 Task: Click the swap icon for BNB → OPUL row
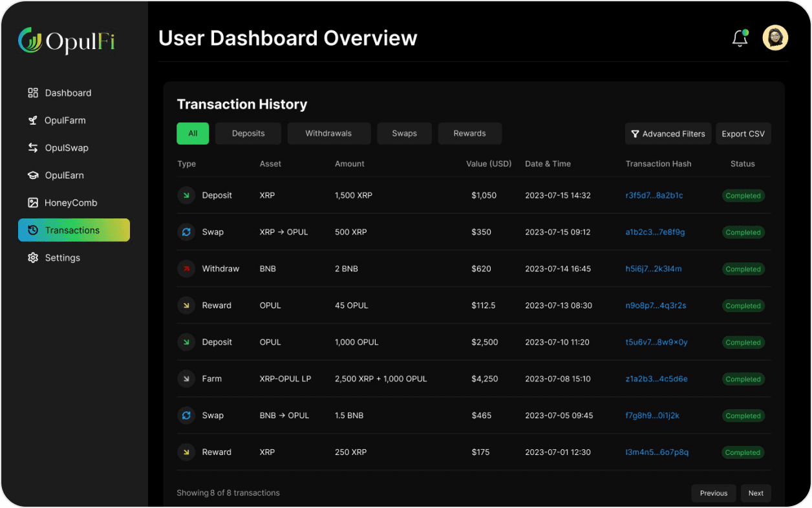[x=186, y=416]
